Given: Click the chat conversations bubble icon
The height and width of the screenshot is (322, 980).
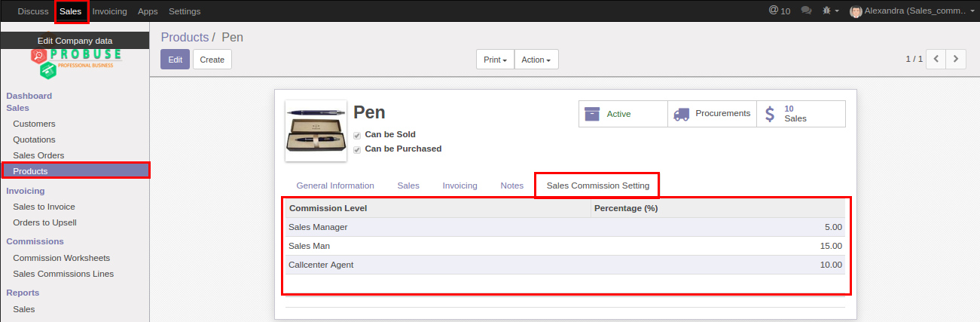Looking at the screenshot, I should (806, 11).
